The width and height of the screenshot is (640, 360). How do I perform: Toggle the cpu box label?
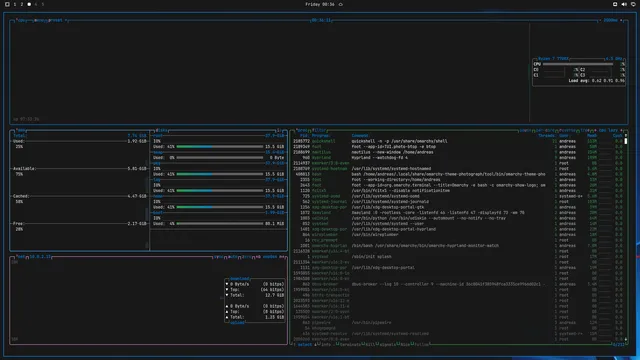click(21, 20)
